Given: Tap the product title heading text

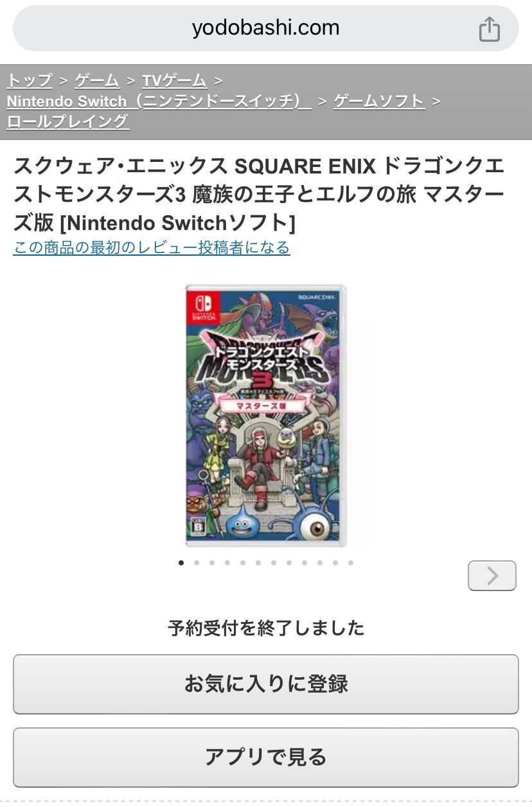Looking at the screenshot, I should 260,195.
